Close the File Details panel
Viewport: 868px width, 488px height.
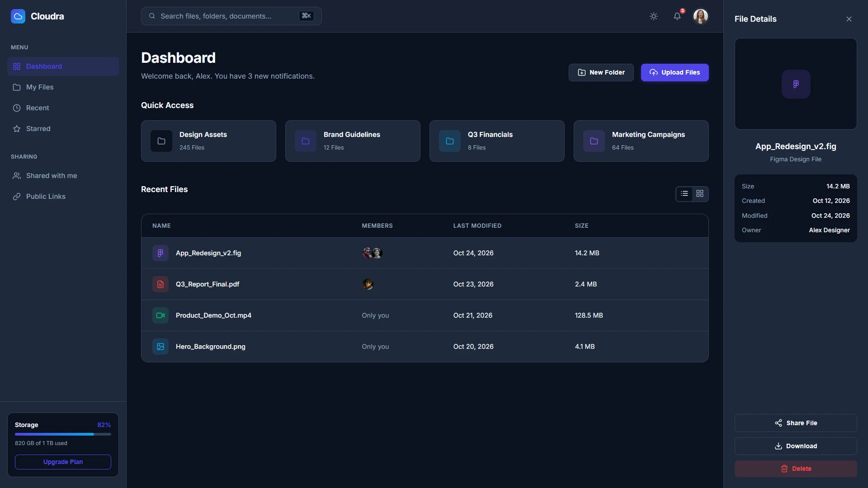click(849, 19)
